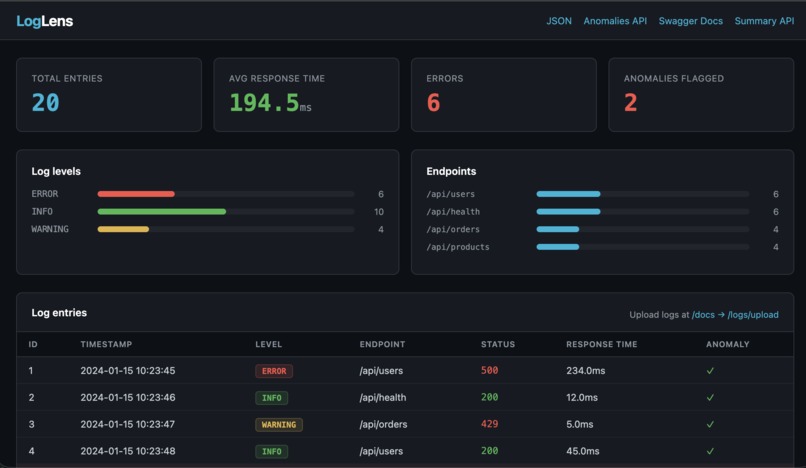This screenshot has height=468, width=806.
Task: Click status code 500 in row 1
Action: 489,370
